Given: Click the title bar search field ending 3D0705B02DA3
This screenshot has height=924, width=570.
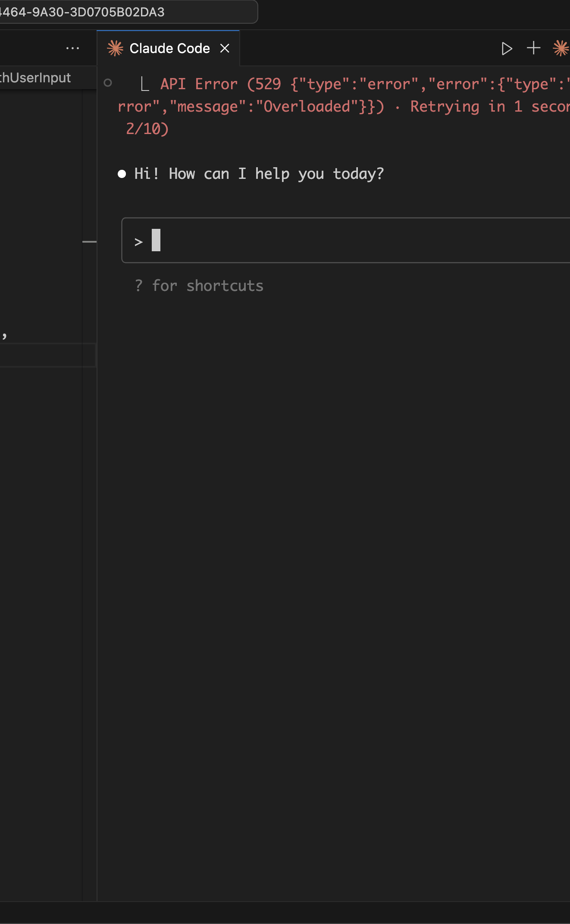Looking at the screenshot, I should click(128, 12).
